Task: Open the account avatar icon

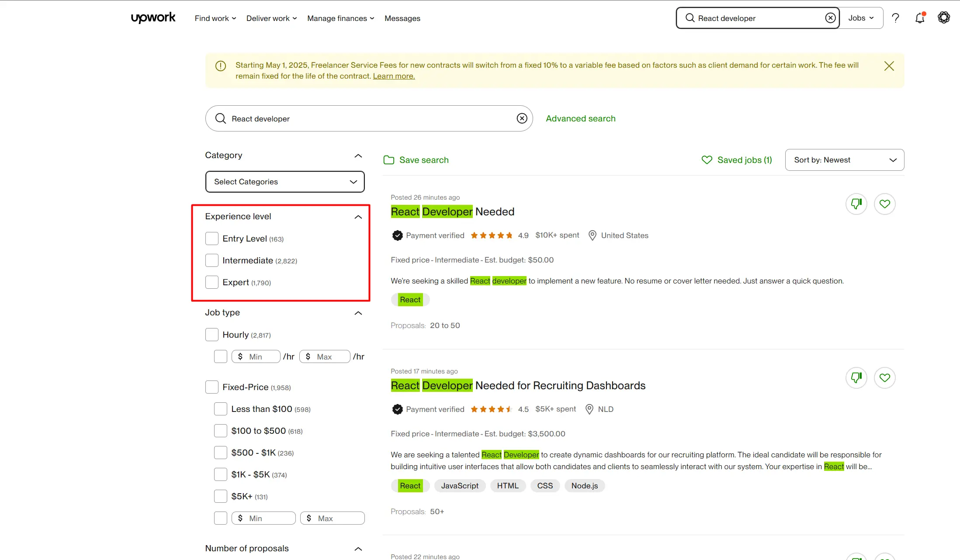Action: pyautogui.click(x=944, y=18)
